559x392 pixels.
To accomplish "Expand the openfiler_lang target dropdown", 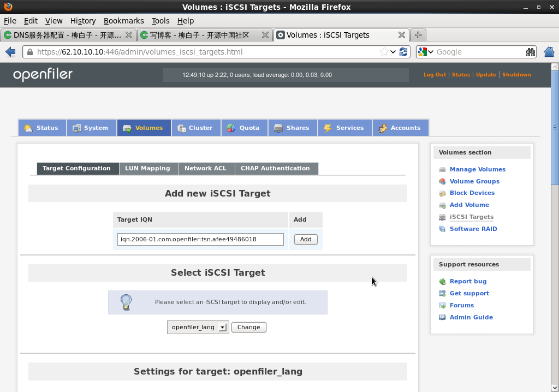I will [x=222, y=328].
